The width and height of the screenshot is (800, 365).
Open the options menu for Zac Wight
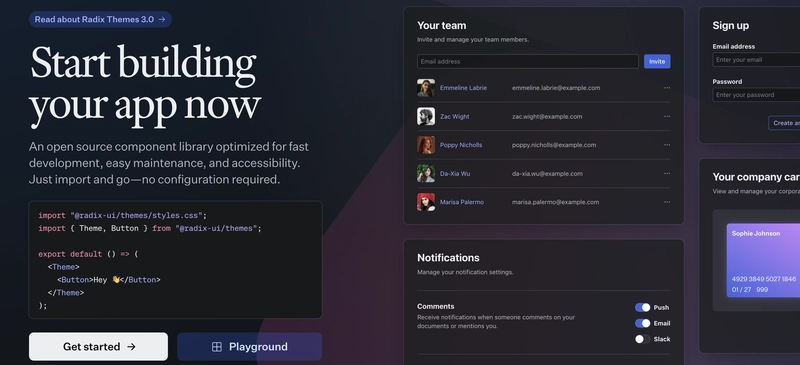[x=667, y=116]
